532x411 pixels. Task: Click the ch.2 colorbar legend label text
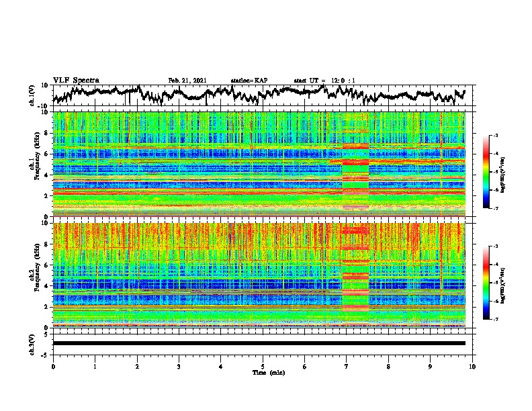502,285
